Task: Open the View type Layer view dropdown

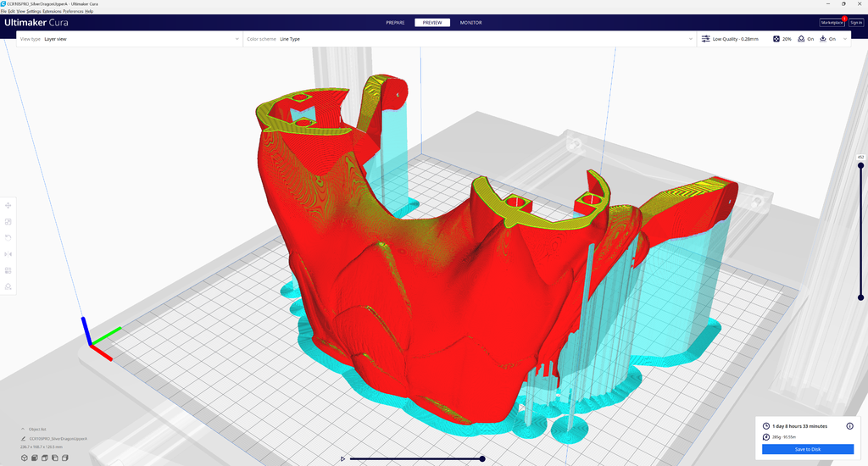Action: [x=130, y=39]
